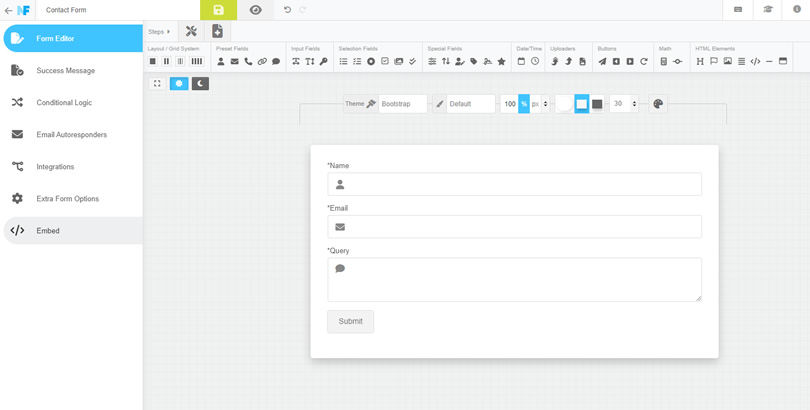Open the form tools wrench icon

191,31
